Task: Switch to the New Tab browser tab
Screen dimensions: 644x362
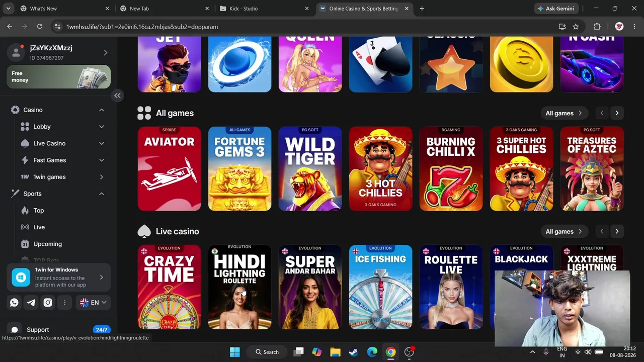Action: tap(165, 9)
